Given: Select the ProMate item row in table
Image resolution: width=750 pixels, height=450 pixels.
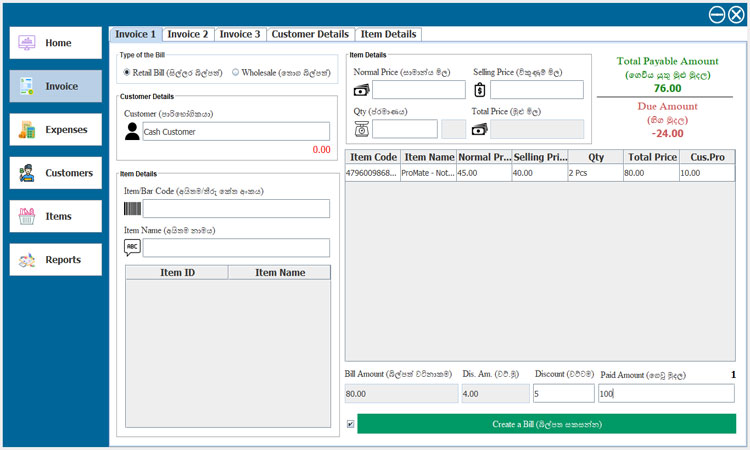Looking at the screenshot, I should 539,173.
